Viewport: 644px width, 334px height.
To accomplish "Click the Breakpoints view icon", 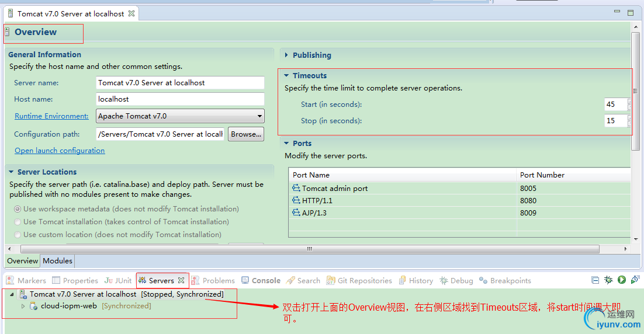I will pos(483,280).
